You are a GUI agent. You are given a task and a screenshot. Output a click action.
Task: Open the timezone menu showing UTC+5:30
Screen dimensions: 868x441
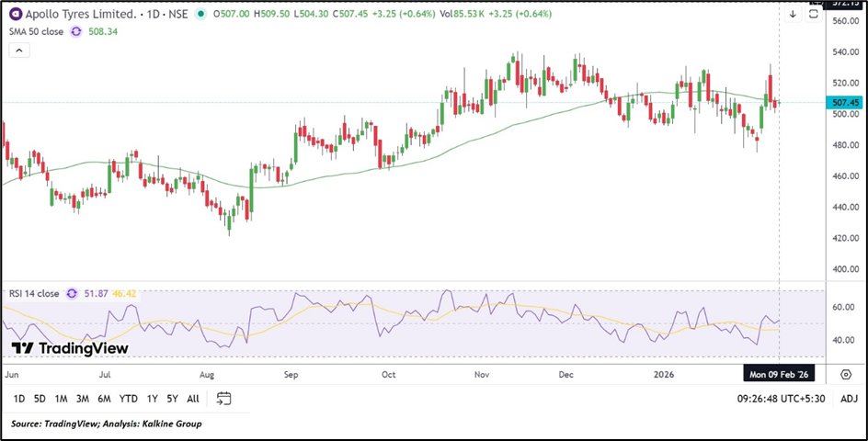click(780, 399)
